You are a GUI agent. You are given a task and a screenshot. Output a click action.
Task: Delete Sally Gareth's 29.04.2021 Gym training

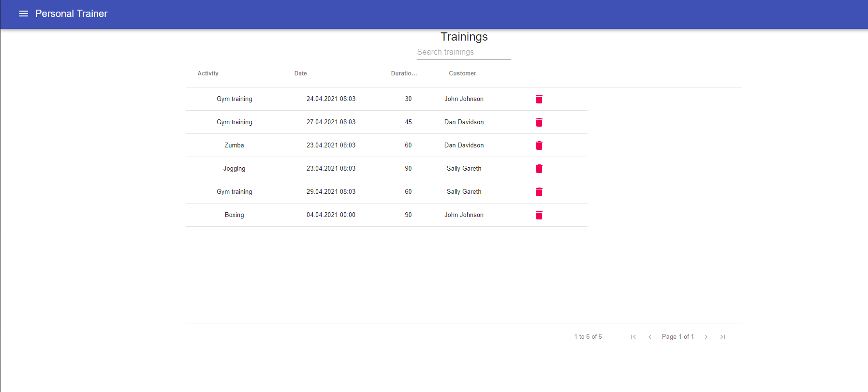coord(539,192)
